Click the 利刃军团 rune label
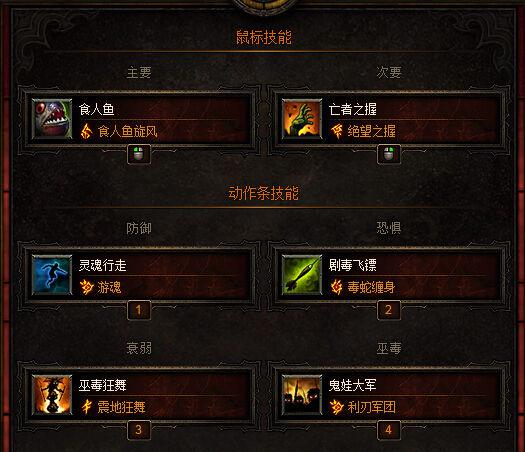The height and width of the screenshot is (452, 525). tap(372, 407)
